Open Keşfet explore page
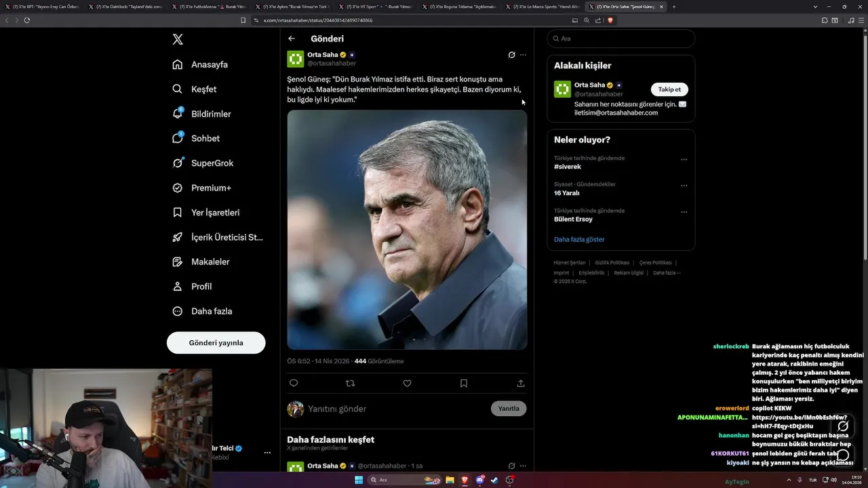 (195, 89)
